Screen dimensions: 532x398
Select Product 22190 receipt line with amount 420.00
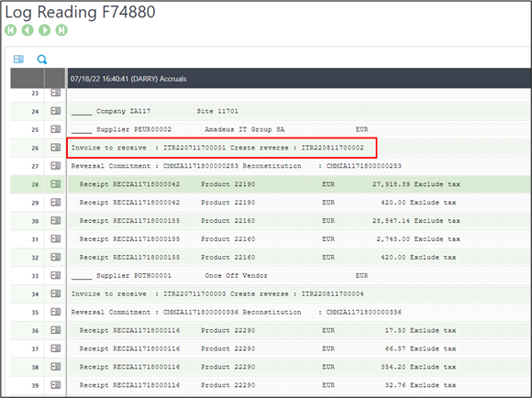pos(299,203)
